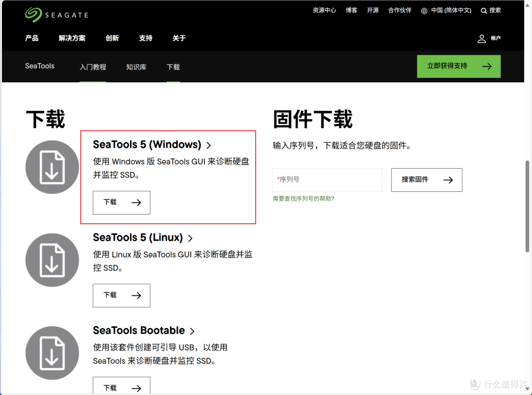Viewport: 532px width, 395px height.
Task: Open 需要查找序列号的帮助 link
Action: pos(303,199)
